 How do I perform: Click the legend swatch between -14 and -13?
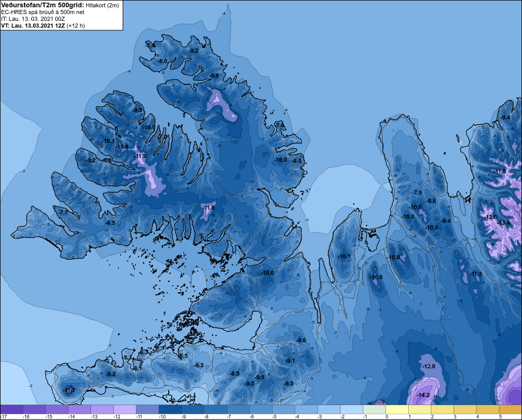[x=79, y=410]
